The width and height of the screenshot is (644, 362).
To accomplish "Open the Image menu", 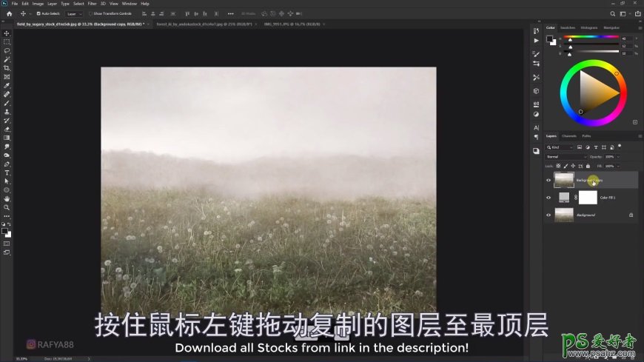I will click(38, 4).
